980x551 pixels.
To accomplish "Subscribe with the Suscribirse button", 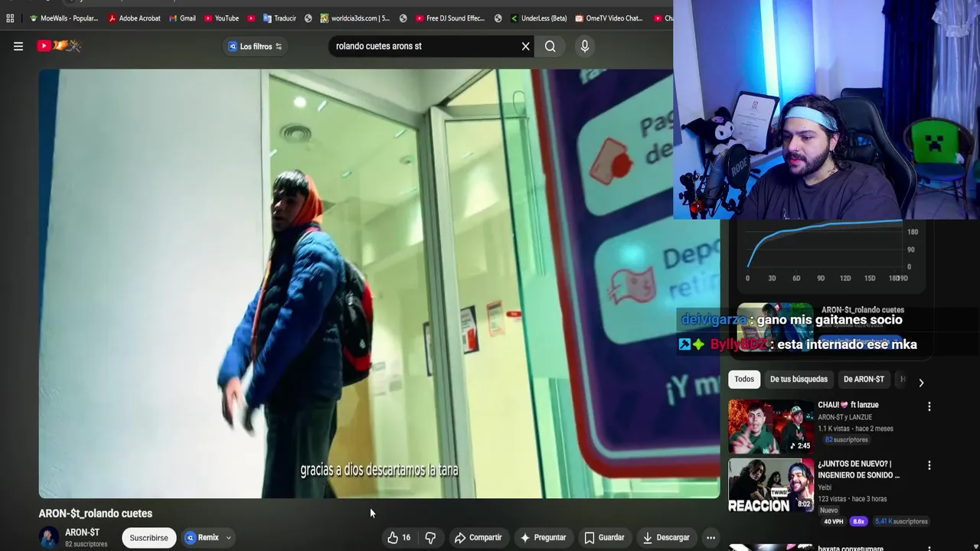I will 149,538.
